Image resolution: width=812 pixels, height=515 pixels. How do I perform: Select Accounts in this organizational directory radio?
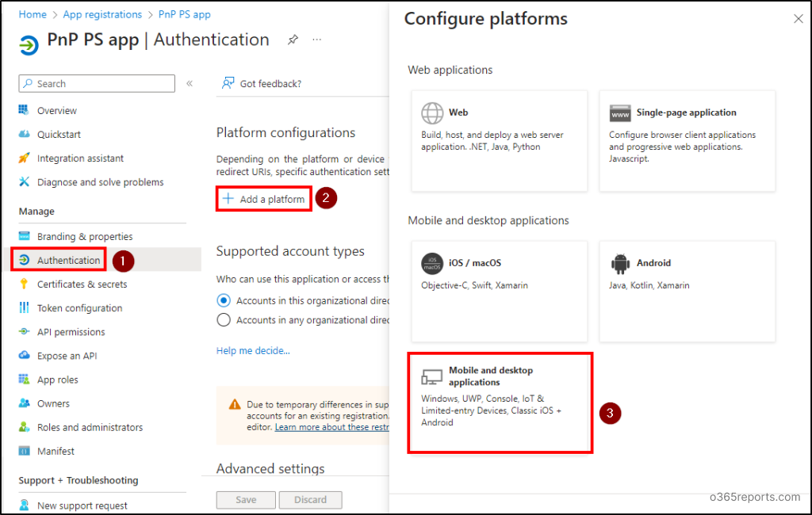224,300
